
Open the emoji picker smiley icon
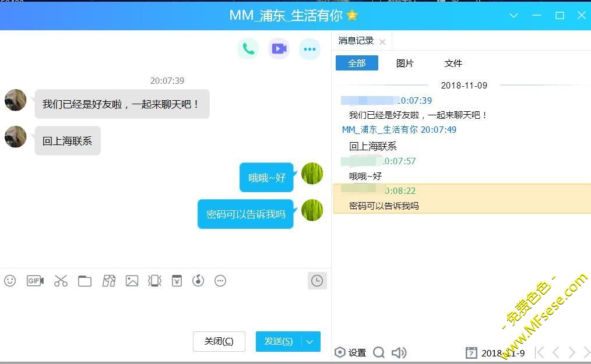[10, 281]
